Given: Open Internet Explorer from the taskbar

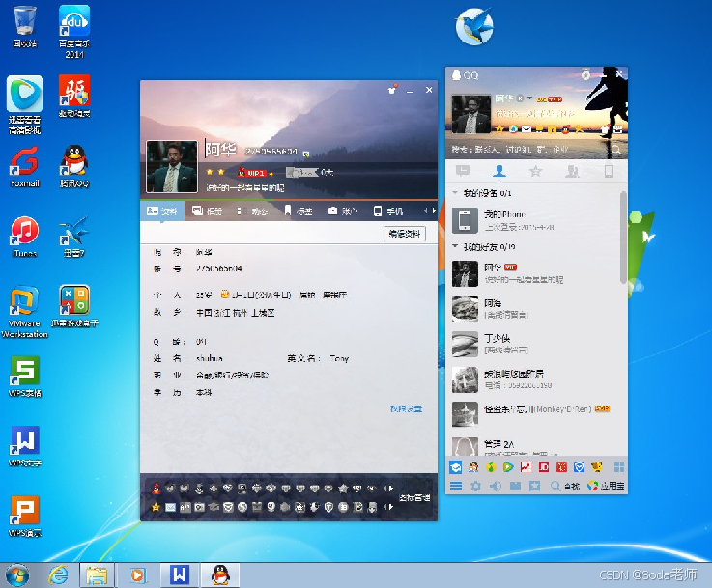Looking at the screenshot, I should pyautogui.click(x=58, y=575).
